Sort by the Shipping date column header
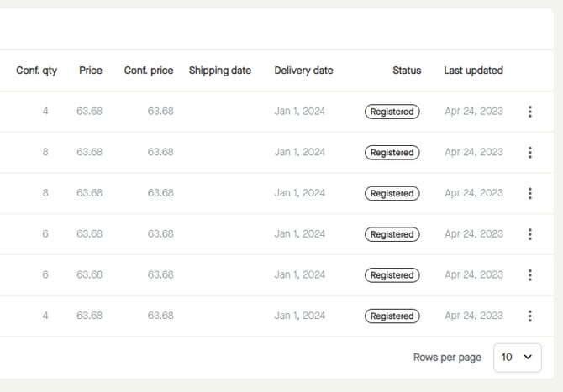 220,71
